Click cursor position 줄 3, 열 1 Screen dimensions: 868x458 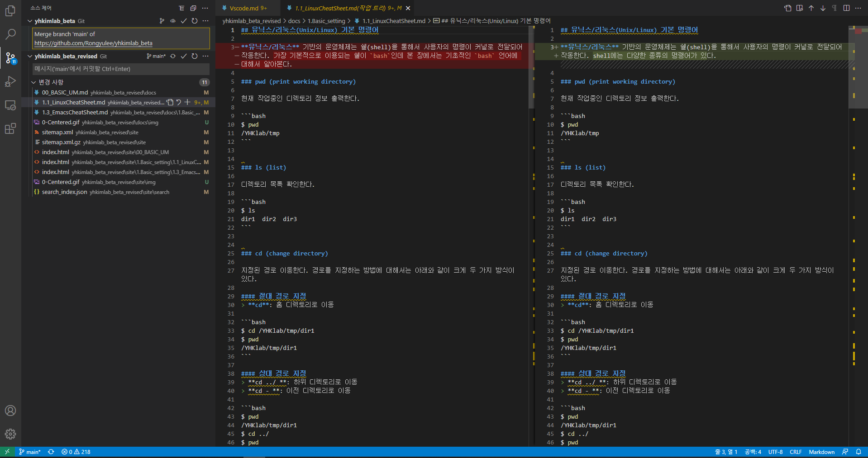pos(726,452)
